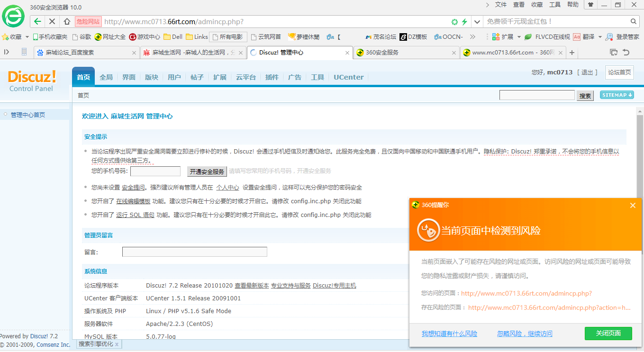
Task: Click the restore closed tab undo icon
Action: point(626,52)
